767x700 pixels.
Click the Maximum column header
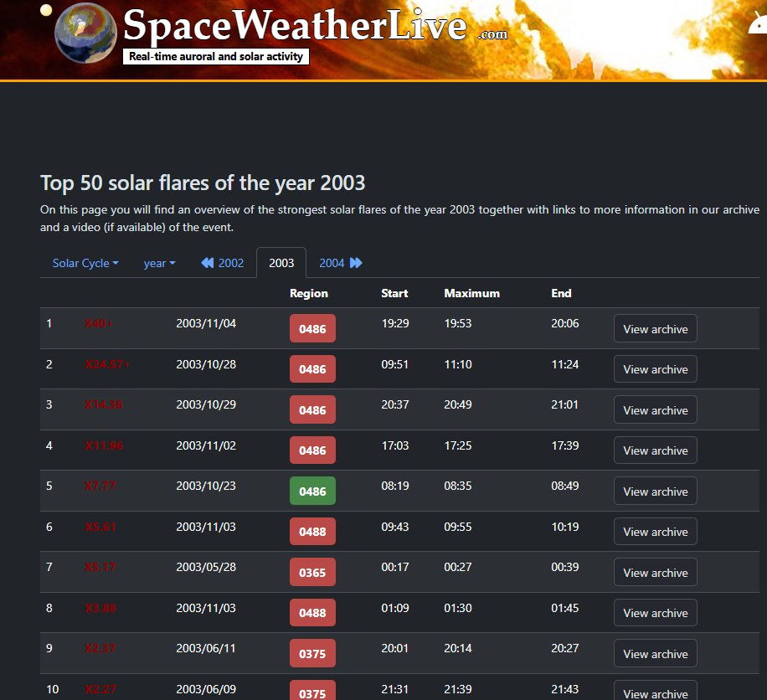click(471, 293)
